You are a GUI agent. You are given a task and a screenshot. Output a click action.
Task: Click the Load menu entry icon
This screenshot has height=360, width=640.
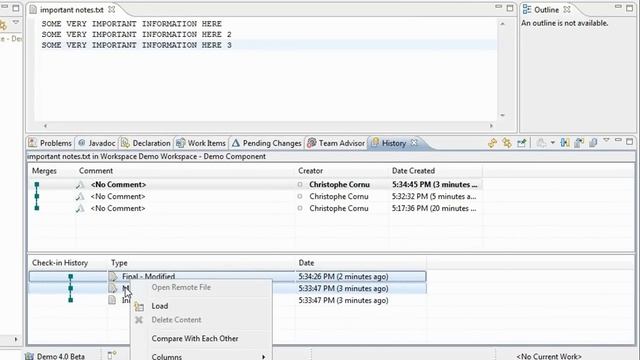[139, 306]
